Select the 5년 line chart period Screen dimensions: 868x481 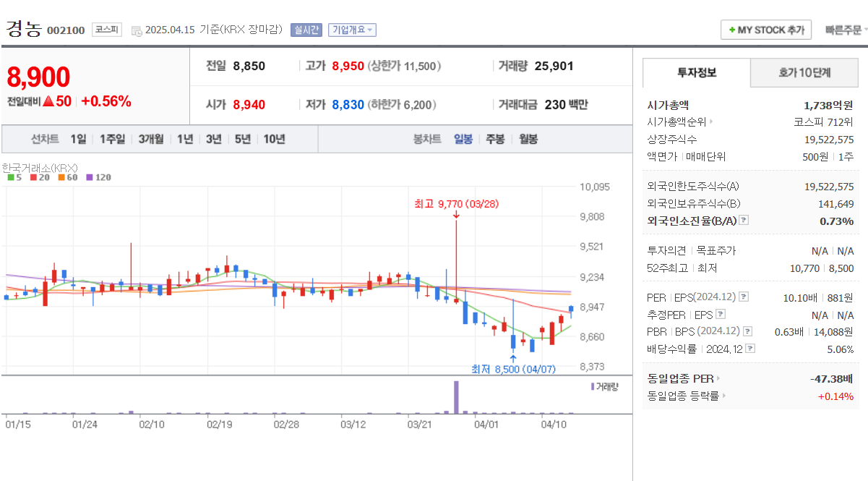coord(242,139)
